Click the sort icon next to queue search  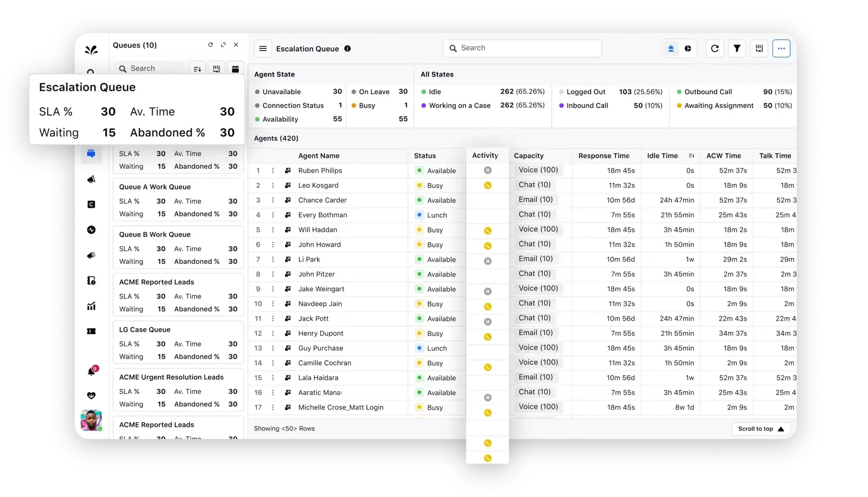point(197,68)
